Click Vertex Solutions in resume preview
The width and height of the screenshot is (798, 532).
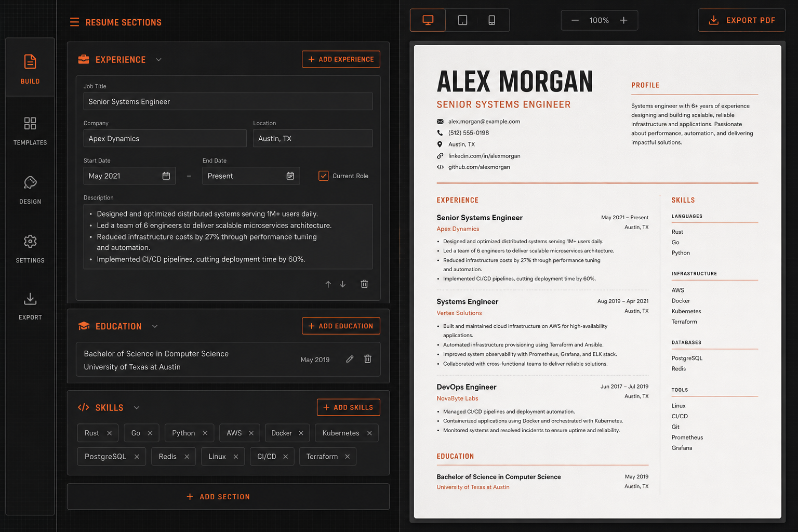tap(459, 313)
